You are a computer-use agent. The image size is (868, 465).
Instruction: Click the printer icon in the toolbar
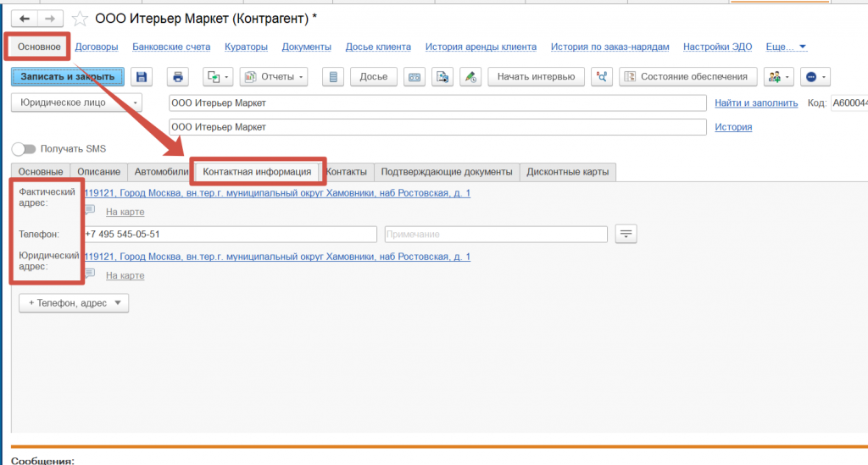[178, 77]
